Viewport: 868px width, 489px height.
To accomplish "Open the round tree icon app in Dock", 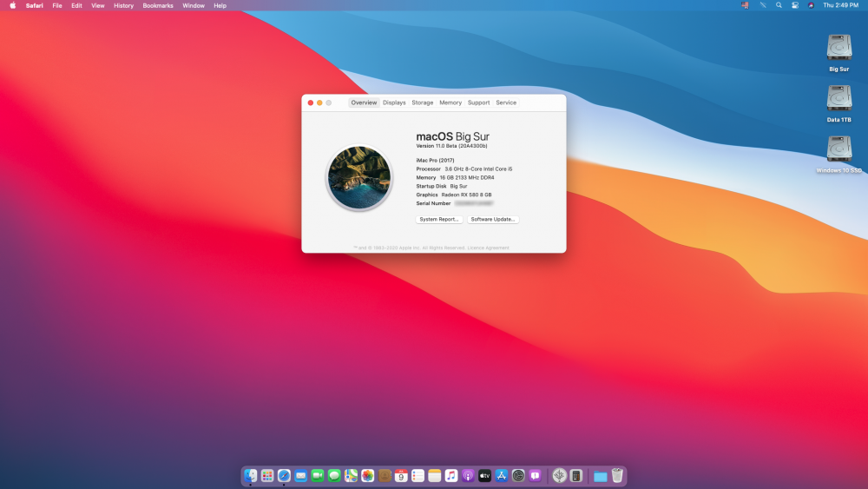I will click(x=559, y=475).
